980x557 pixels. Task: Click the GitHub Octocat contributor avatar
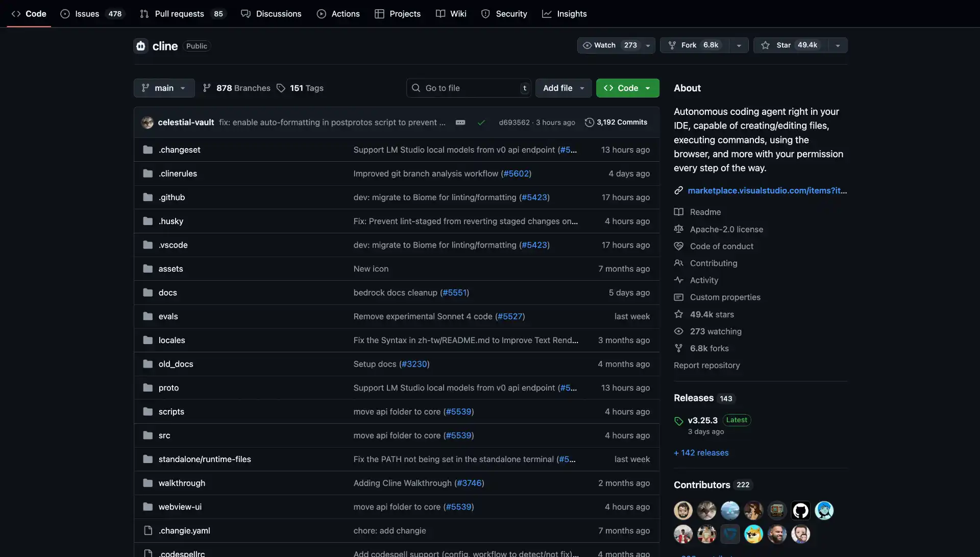[800, 510]
